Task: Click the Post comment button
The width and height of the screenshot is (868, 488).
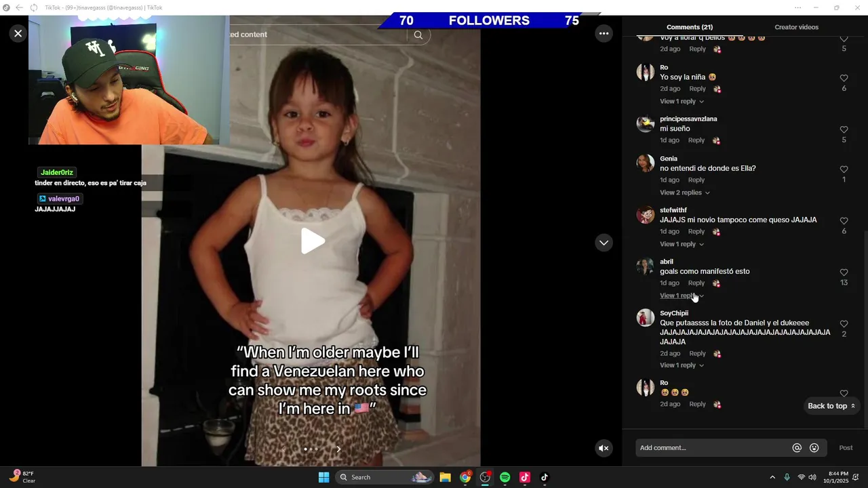Action: point(846,448)
